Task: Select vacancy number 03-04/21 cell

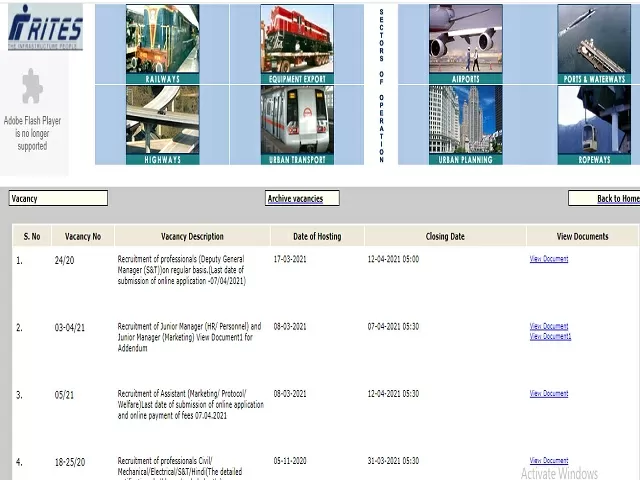Action: (x=70, y=328)
